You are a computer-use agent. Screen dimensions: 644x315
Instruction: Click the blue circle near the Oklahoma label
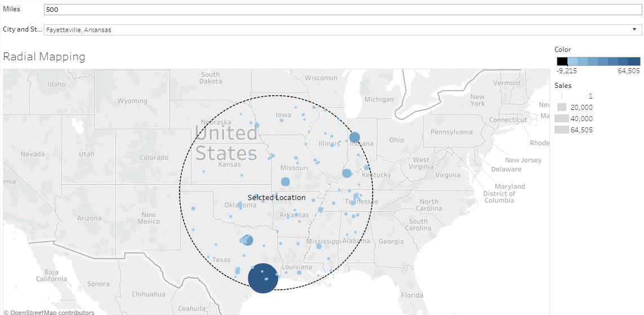tap(240, 205)
